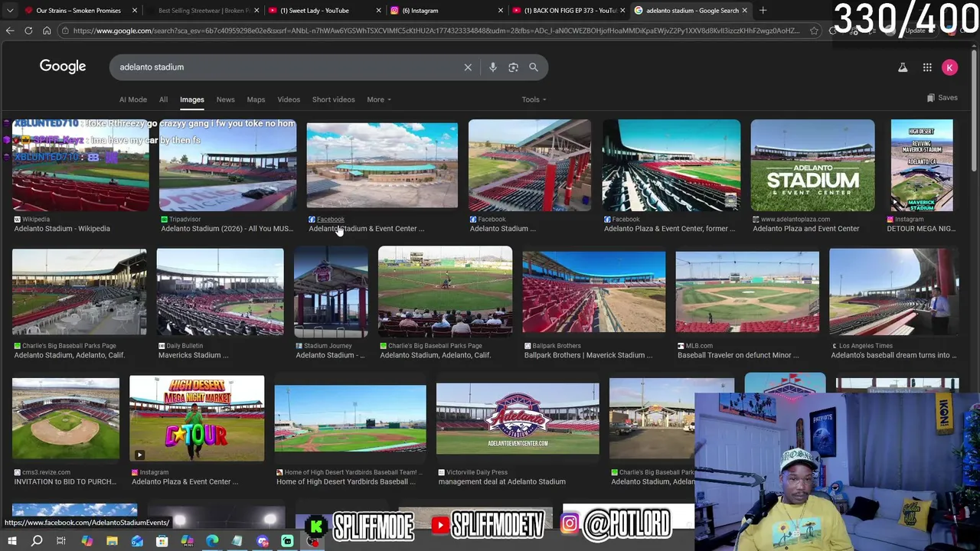Viewport: 980px width, 551px height.
Task: Click the Google search input field
Action: (x=287, y=67)
